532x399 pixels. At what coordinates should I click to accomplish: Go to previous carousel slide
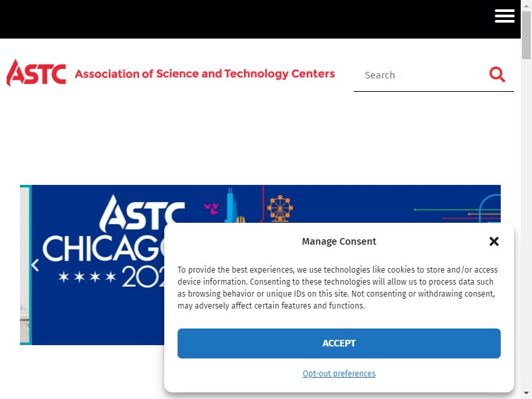[35, 265]
